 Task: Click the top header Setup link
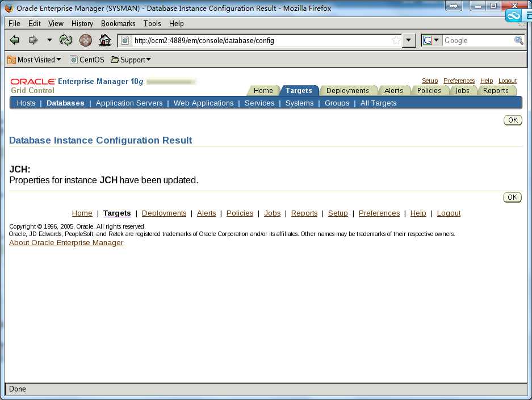430,81
